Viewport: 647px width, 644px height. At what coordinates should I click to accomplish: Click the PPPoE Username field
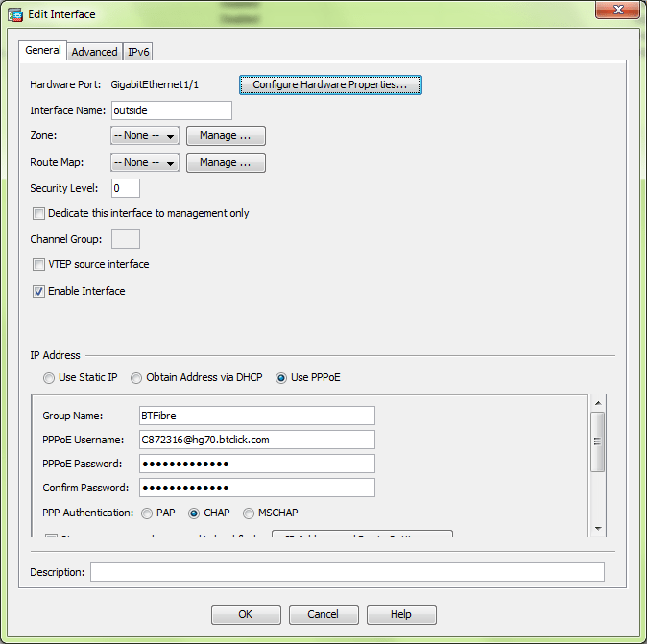click(x=256, y=440)
